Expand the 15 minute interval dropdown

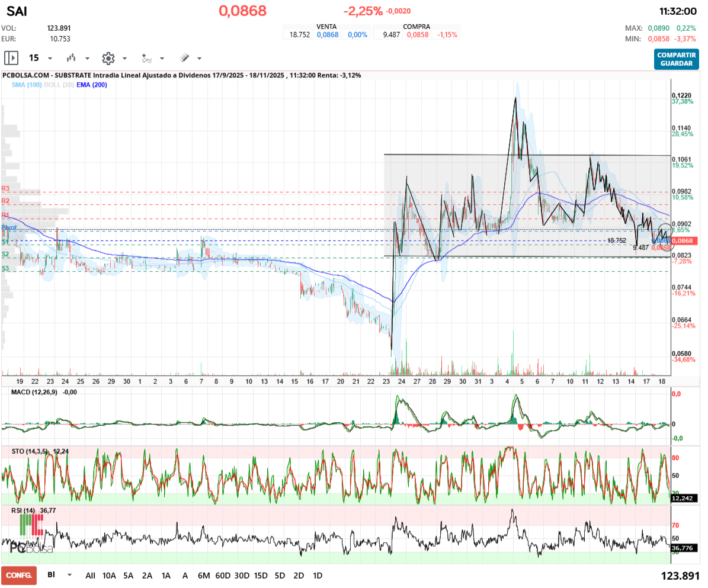pos(50,59)
